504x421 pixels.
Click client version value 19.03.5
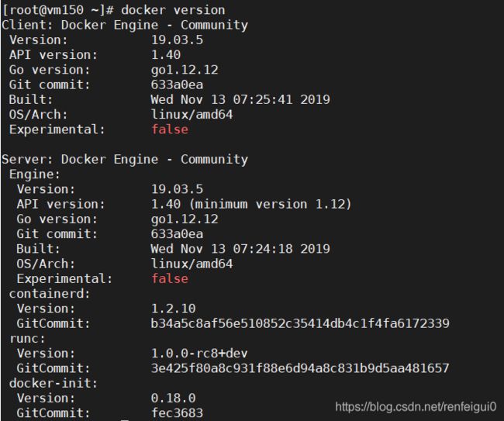coord(177,40)
